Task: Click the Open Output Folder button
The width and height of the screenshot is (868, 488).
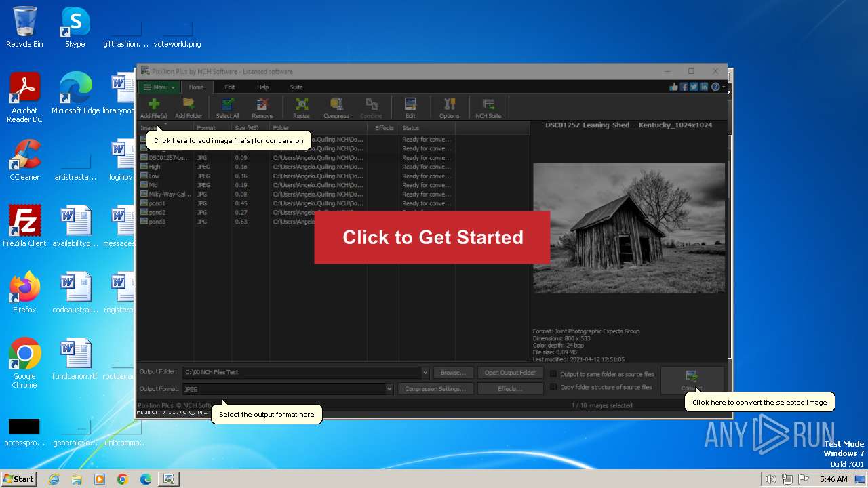Action: click(510, 373)
